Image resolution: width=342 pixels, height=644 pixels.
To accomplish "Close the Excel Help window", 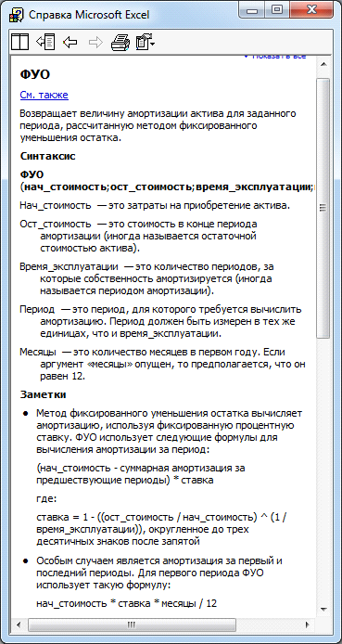I will pos(310,9).
